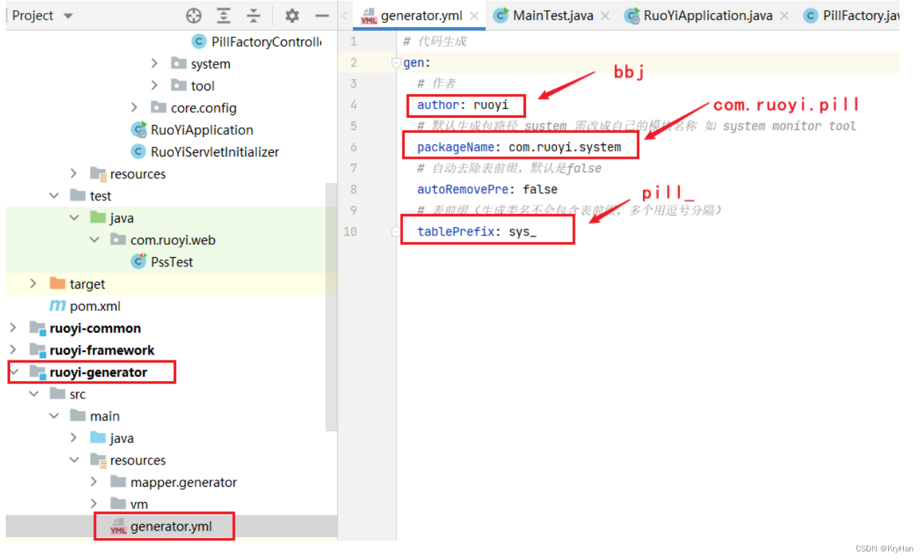Click the tab-scroll left arrow before generator.yml
This screenshot has height=560, width=924.
[x=343, y=16]
